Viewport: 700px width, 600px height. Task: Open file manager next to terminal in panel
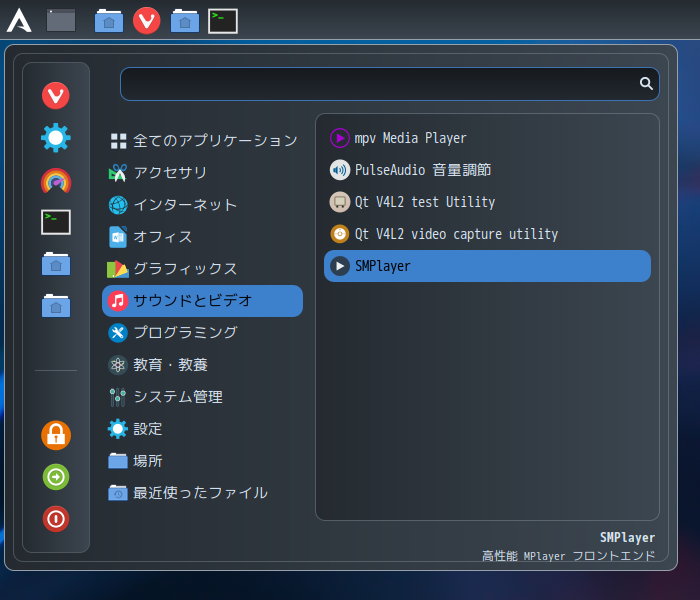(185, 21)
